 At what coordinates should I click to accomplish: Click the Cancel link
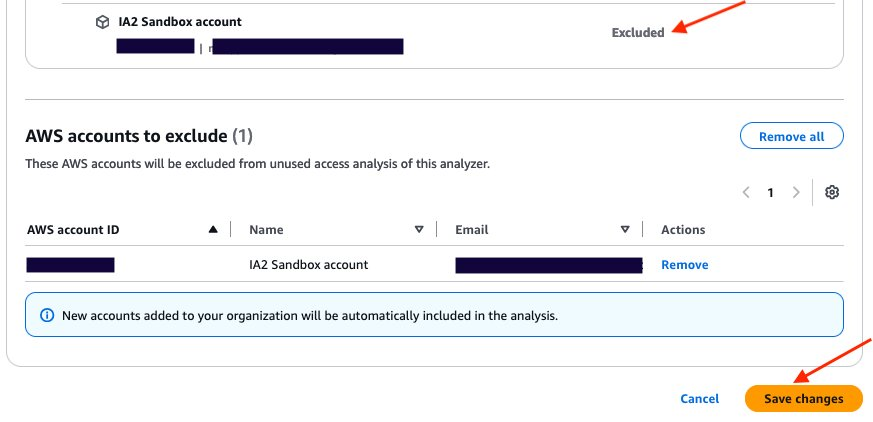point(699,398)
